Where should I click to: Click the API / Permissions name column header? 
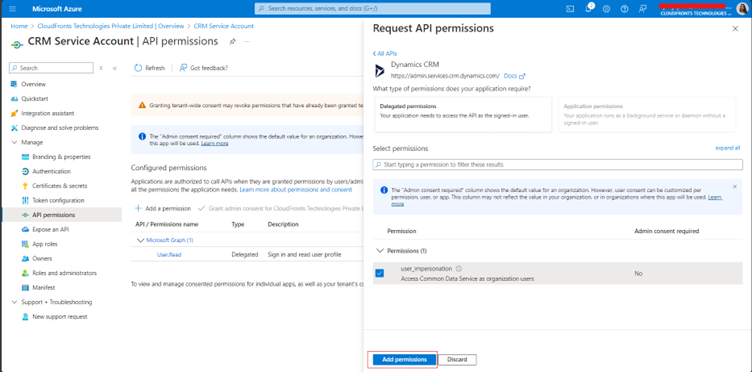[x=166, y=224]
